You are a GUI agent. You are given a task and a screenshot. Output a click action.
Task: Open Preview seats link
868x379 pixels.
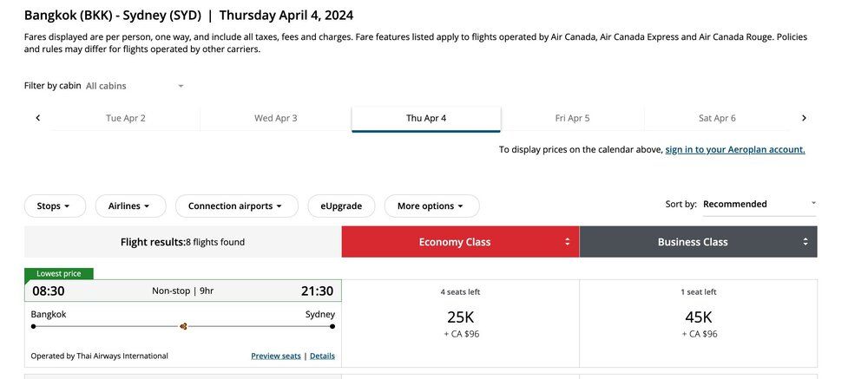(x=275, y=356)
